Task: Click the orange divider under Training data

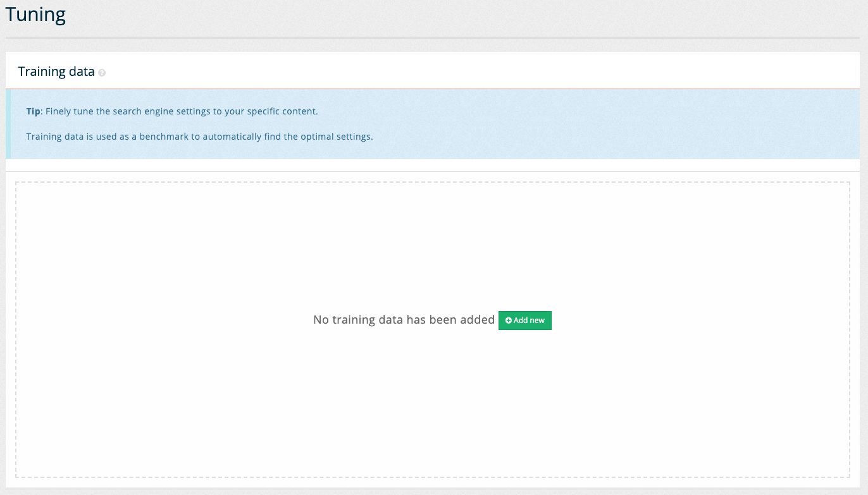Action: [434, 87]
